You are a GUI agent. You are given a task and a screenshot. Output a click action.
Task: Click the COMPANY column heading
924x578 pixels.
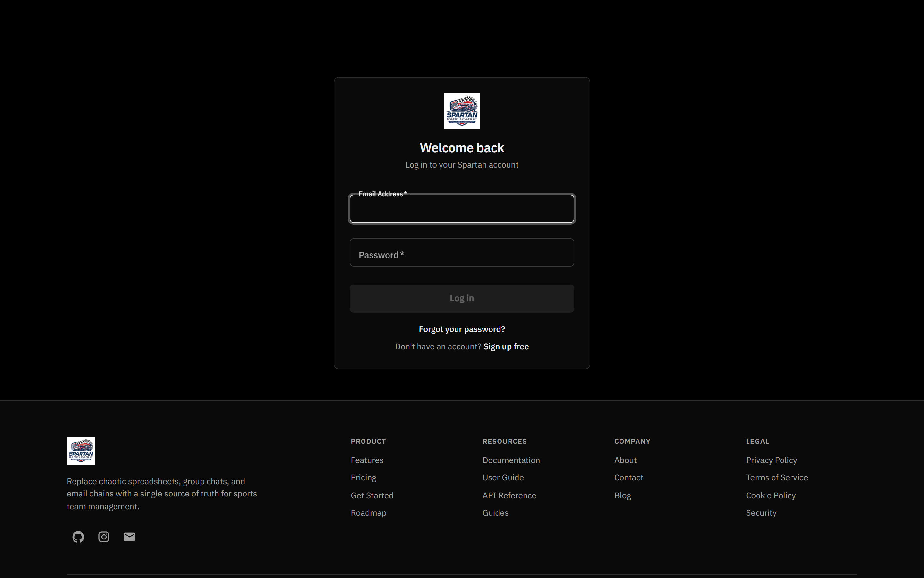632,441
